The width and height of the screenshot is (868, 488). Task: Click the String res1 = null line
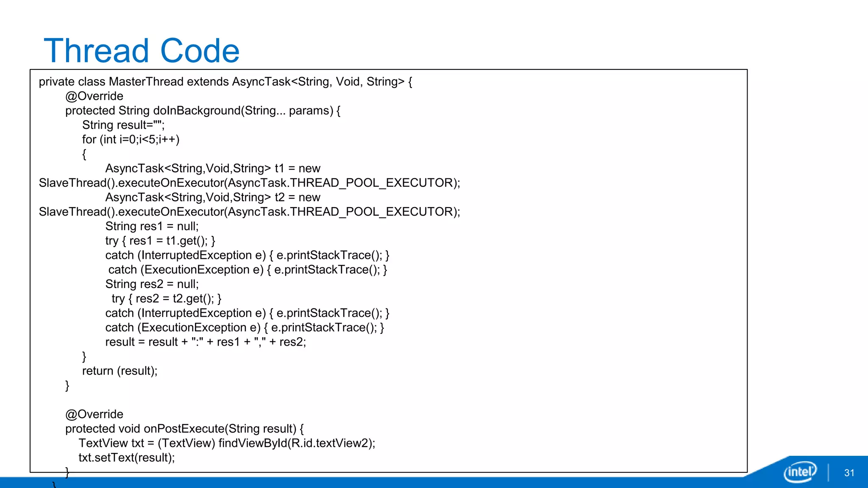point(152,226)
